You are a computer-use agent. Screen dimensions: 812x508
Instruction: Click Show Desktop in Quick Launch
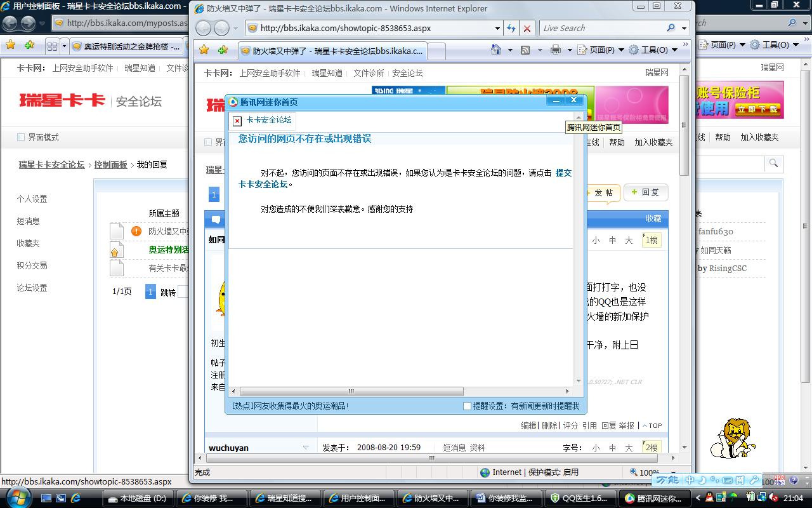46,498
